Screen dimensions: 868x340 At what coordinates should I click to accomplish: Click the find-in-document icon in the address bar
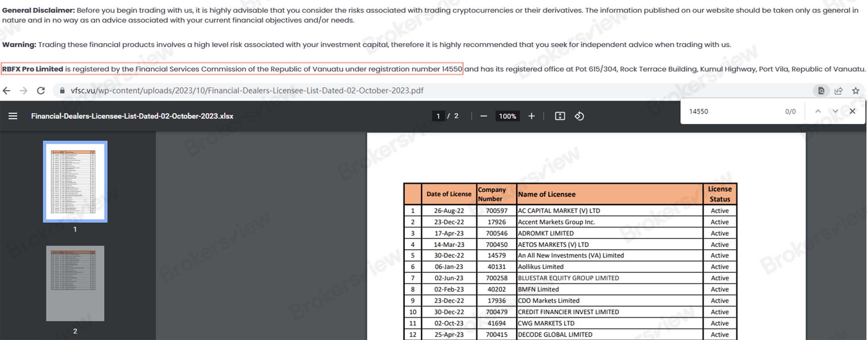[x=821, y=91]
